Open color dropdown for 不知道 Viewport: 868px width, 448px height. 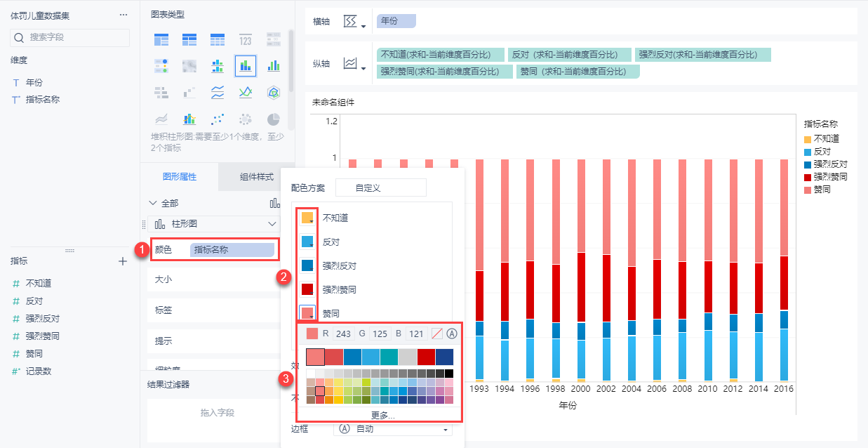coord(307,218)
